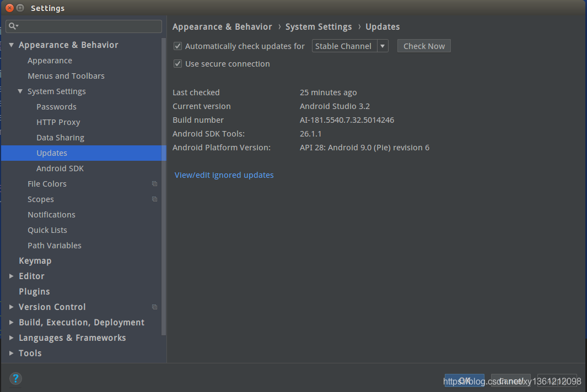Screen dimensions: 587x392
Task: Expand Languages & Frameworks section
Action: 11,337
